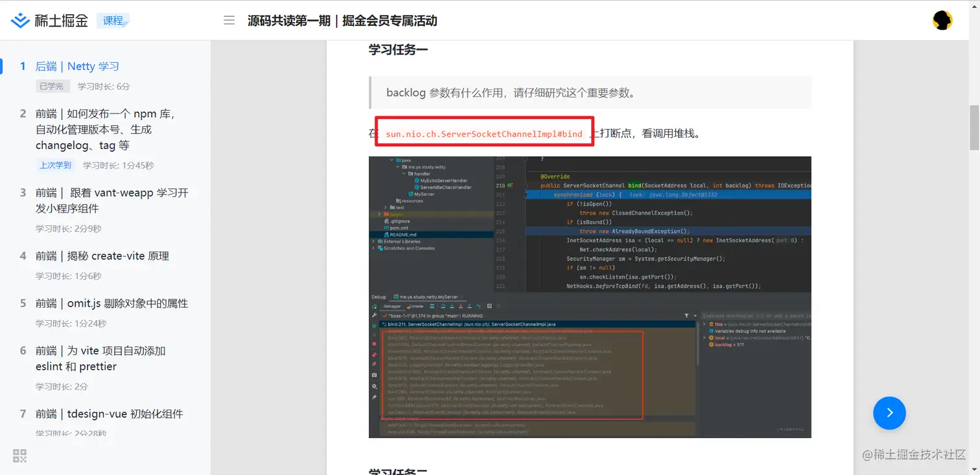The height and width of the screenshot is (475, 980).
Task: Click the 已学完 status tag
Action: [52, 86]
